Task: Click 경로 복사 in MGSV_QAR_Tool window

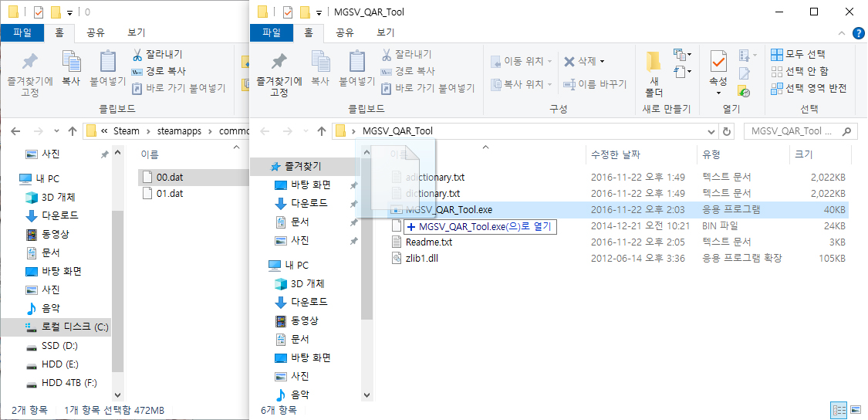Action: point(408,71)
